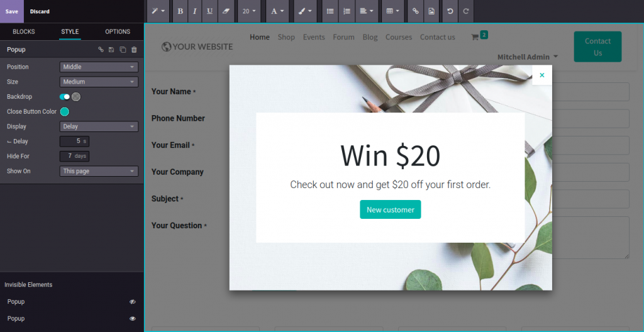Pick the Close Button Color swatch
644x332 pixels.
64,112
